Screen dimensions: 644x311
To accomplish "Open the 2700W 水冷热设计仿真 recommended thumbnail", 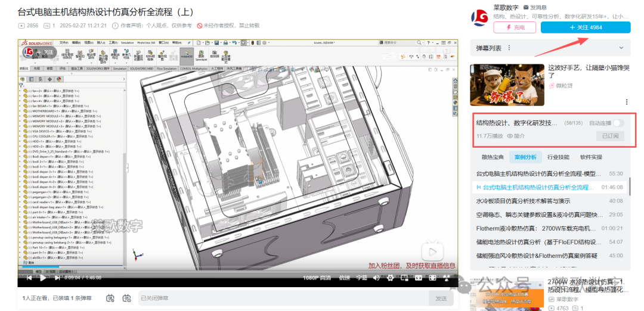I will (507, 294).
